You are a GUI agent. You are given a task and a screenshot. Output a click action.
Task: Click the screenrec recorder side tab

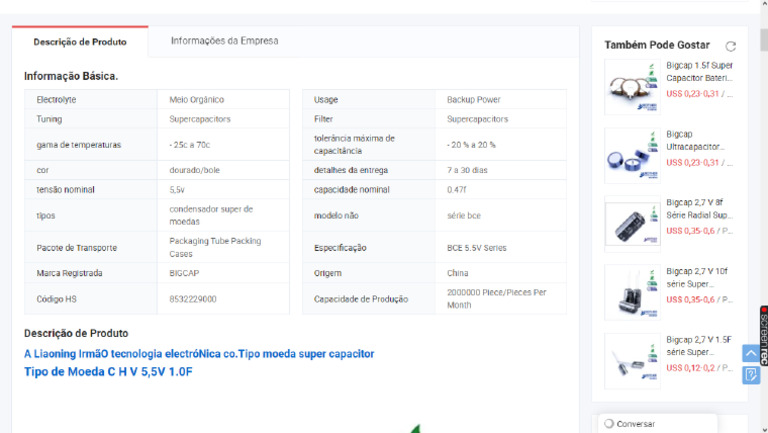coord(764,336)
